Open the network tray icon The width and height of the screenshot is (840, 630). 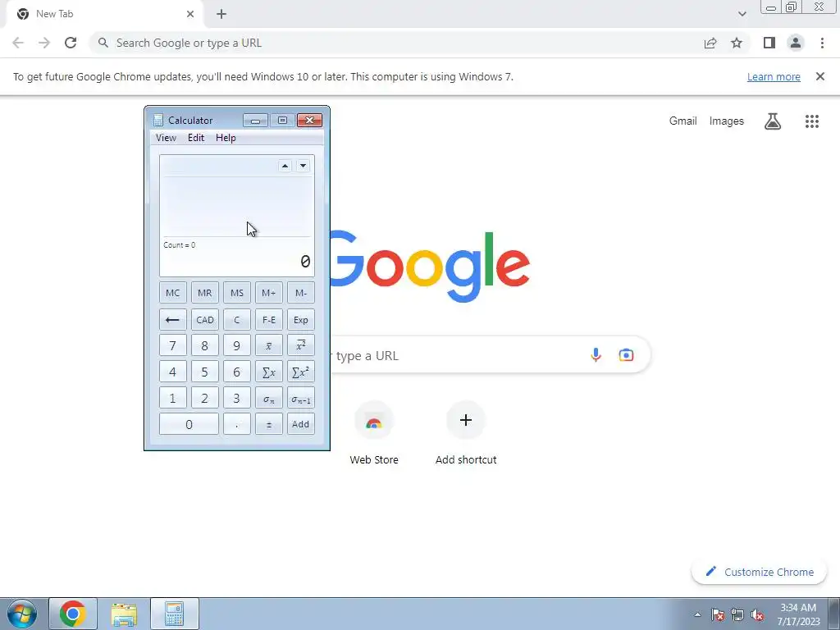tap(737, 614)
